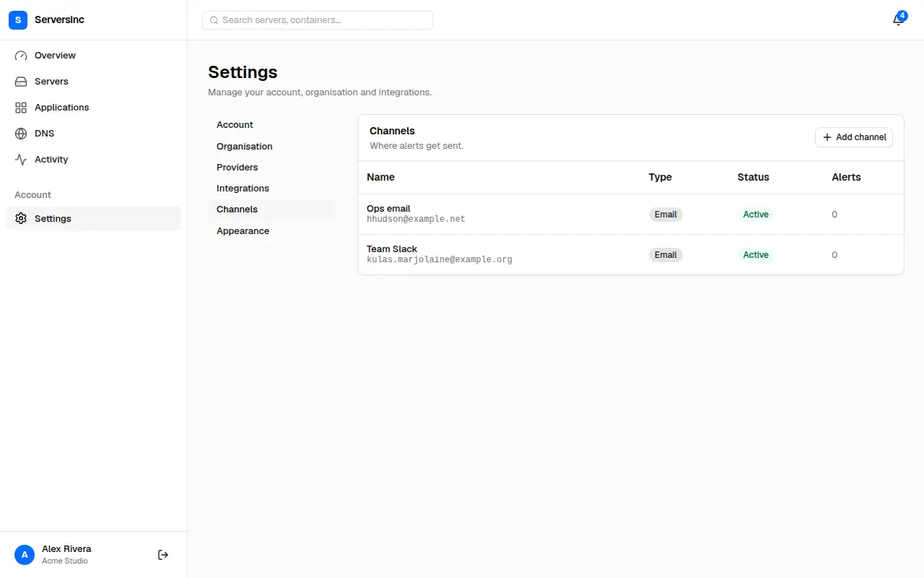This screenshot has height=578, width=924.
Task: Click the Applications grid icon
Action: (x=21, y=108)
